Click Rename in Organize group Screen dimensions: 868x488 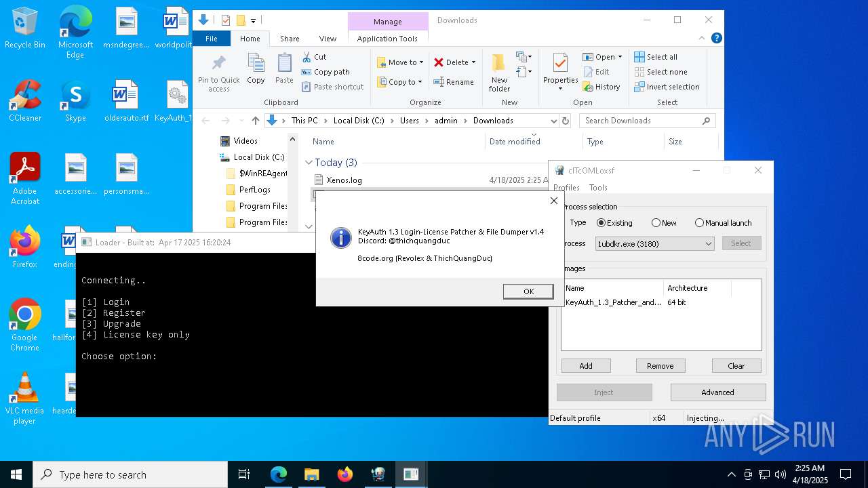(x=454, y=82)
